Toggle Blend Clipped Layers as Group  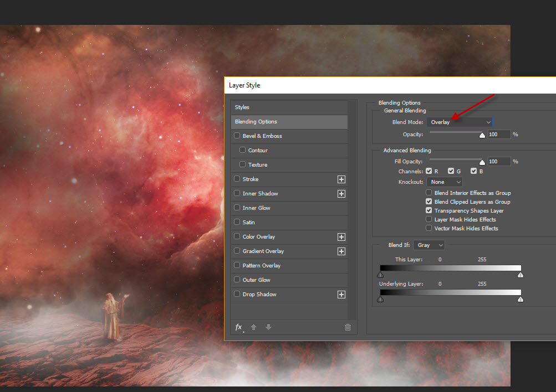pyautogui.click(x=429, y=202)
